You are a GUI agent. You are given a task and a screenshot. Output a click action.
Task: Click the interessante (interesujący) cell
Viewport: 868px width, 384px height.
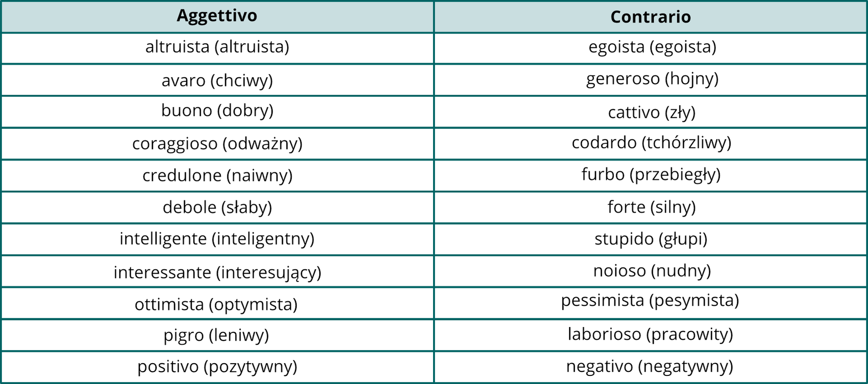tap(217, 272)
